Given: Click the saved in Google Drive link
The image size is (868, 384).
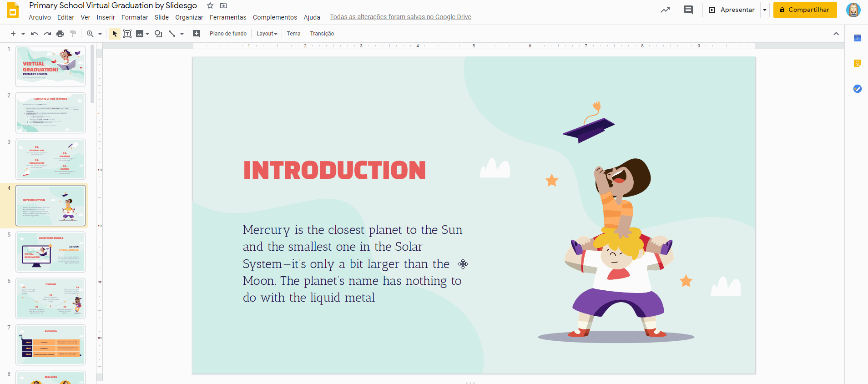Looking at the screenshot, I should (x=400, y=17).
